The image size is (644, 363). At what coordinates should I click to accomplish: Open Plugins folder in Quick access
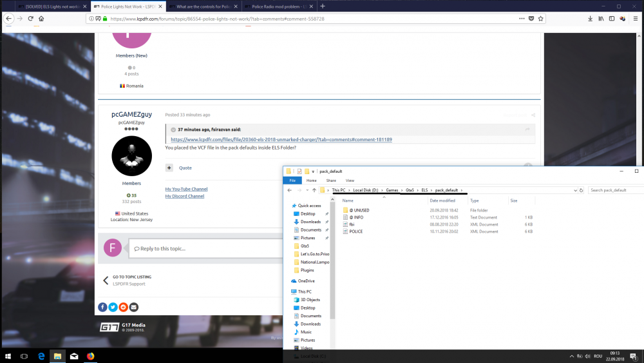click(307, 270)
